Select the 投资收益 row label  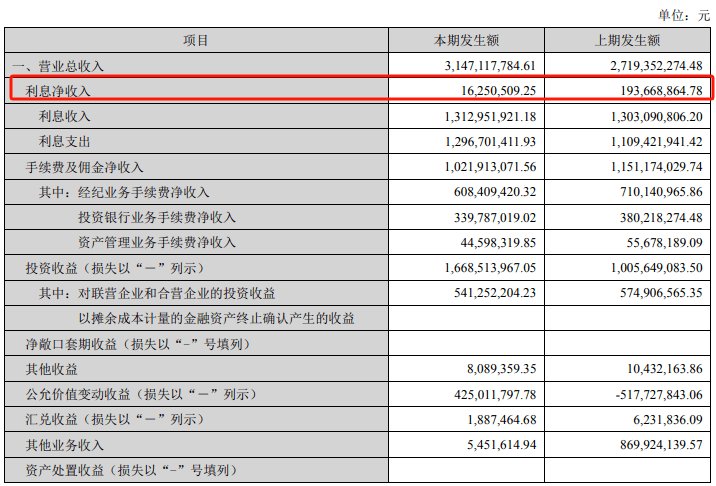(115, 268)
